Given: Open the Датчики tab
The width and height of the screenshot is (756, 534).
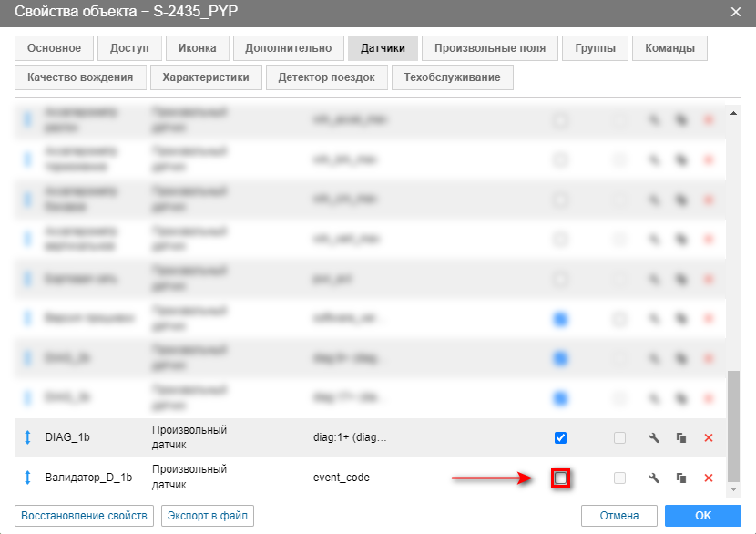Looking at the screenshot, I should pyautogui.click(x=383, y=48).
